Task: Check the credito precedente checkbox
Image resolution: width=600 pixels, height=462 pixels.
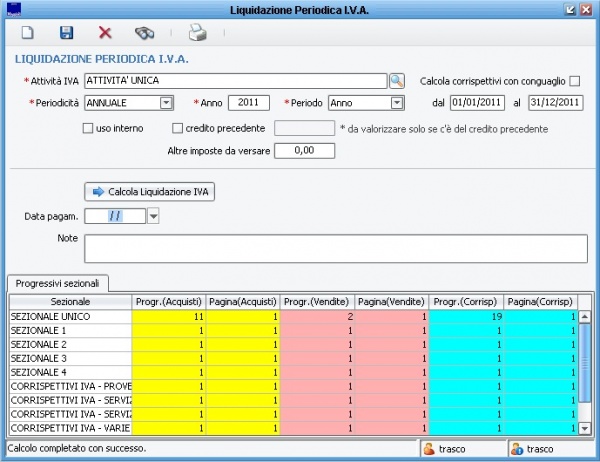Action: pos(178,128)
